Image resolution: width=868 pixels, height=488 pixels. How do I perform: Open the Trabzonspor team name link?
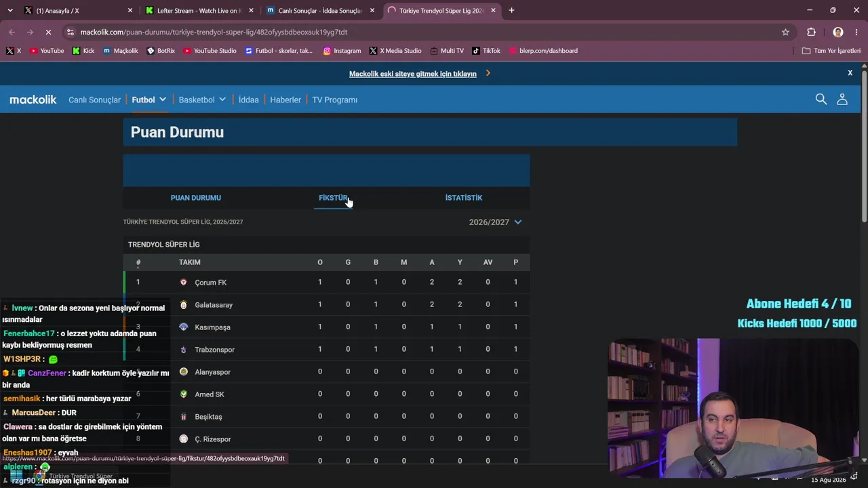[x=215, y=350]
